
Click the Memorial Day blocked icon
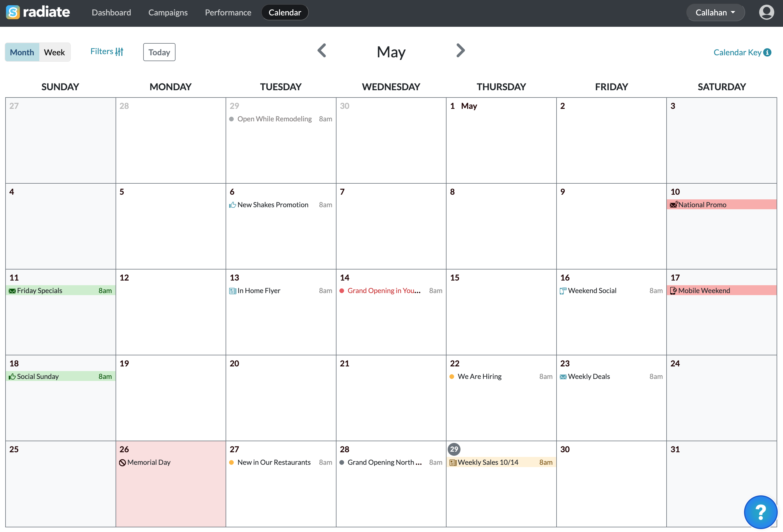[122, 463]
